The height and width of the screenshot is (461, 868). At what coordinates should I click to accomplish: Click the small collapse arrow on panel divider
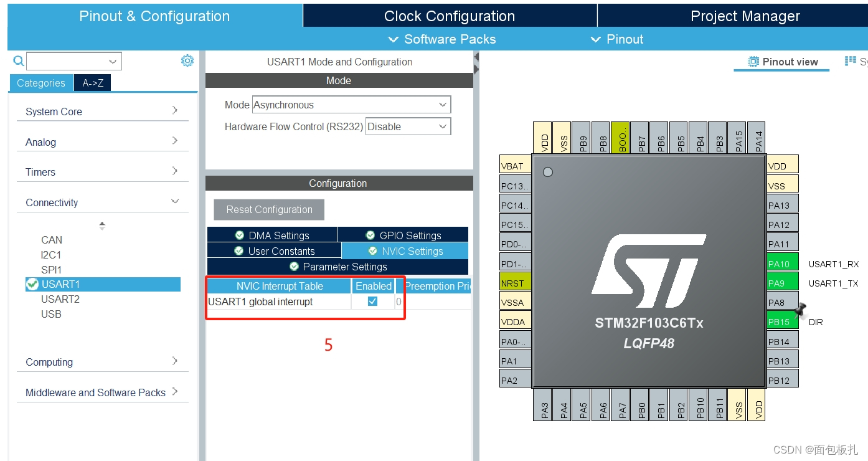[476, 57]
